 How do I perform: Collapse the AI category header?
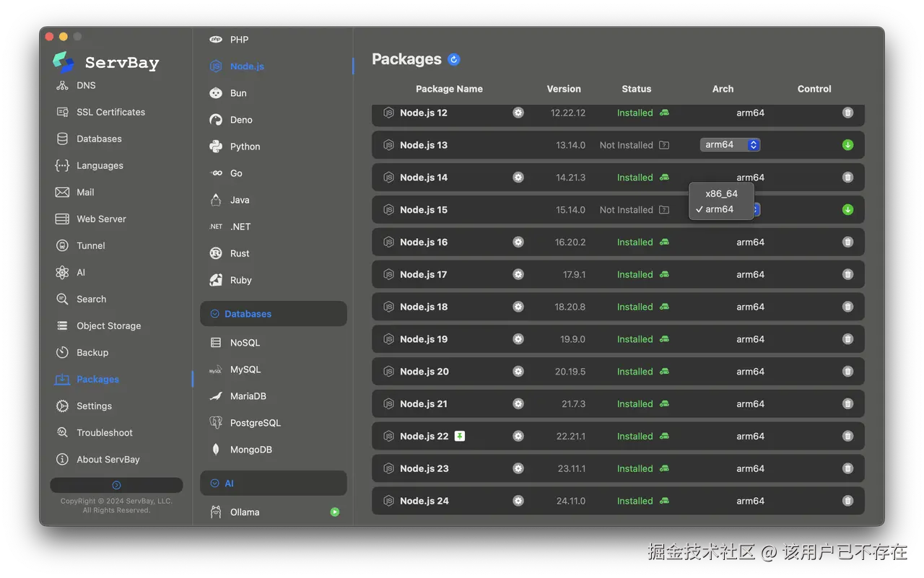pyautogui.click(x=274, y=483)
